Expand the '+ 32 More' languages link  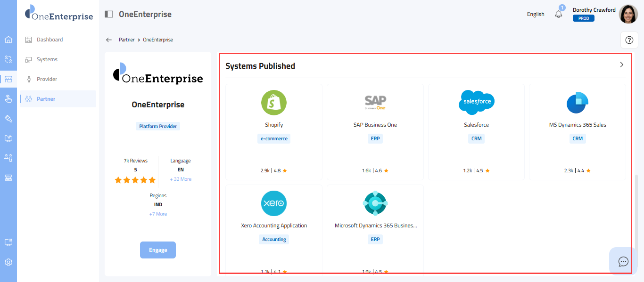pos(181,179)
